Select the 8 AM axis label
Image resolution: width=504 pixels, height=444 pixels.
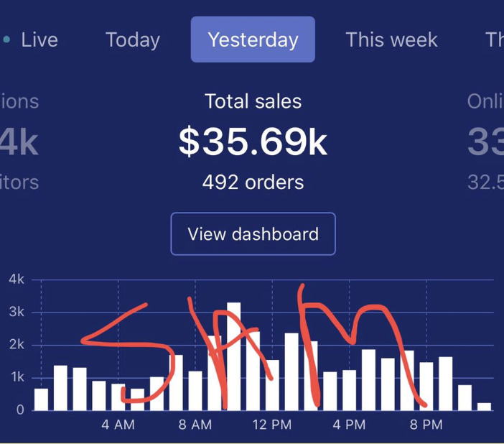(195, 425)
